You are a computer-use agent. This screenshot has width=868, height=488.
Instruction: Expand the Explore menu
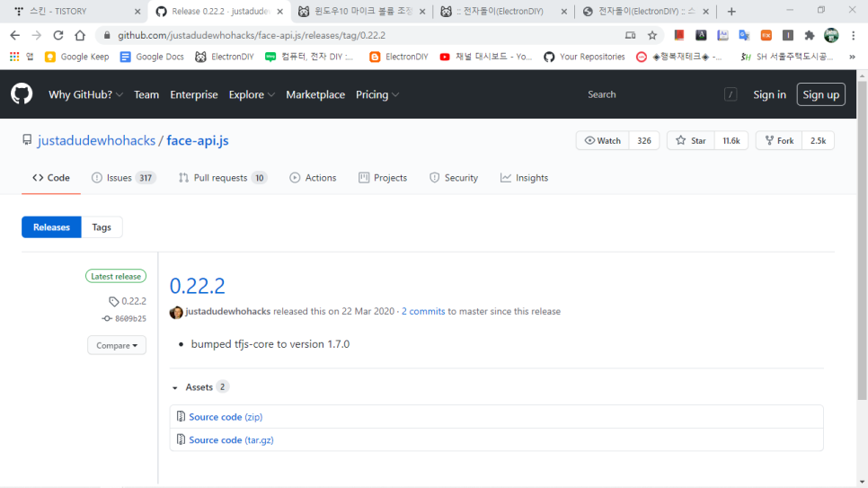click(x=252, y=94)
